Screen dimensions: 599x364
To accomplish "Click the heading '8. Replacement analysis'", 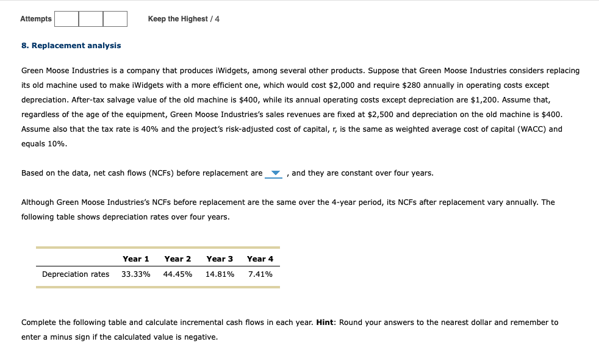I will [71, 45].
